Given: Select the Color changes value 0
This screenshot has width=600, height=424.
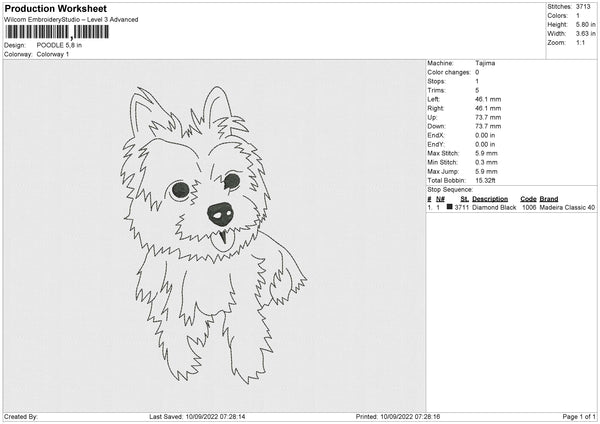Looking at the screenshot, I should coord(477,72).
